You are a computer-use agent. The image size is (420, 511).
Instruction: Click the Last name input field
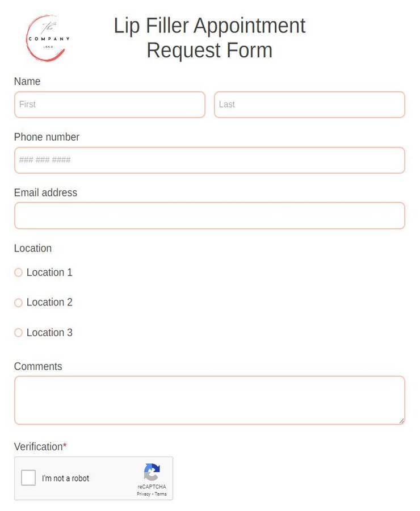click(309, 104)
